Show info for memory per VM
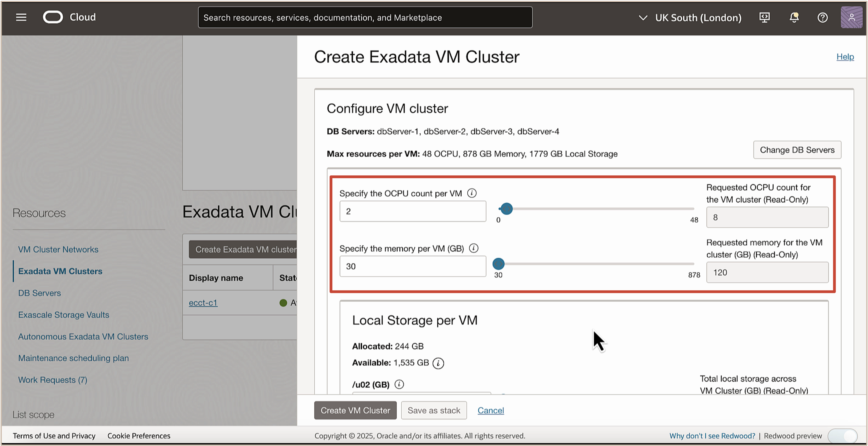868x446 pixels. pos(473,248)
